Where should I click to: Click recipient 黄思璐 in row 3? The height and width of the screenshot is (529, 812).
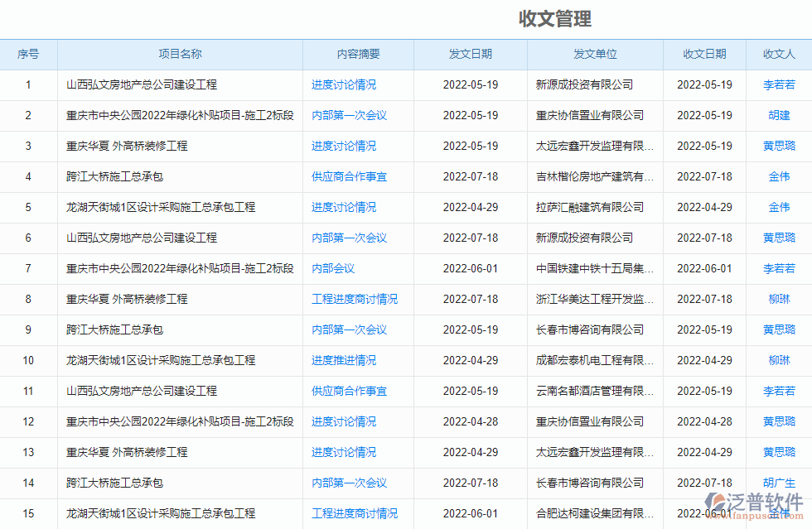[x=779, y=146]
